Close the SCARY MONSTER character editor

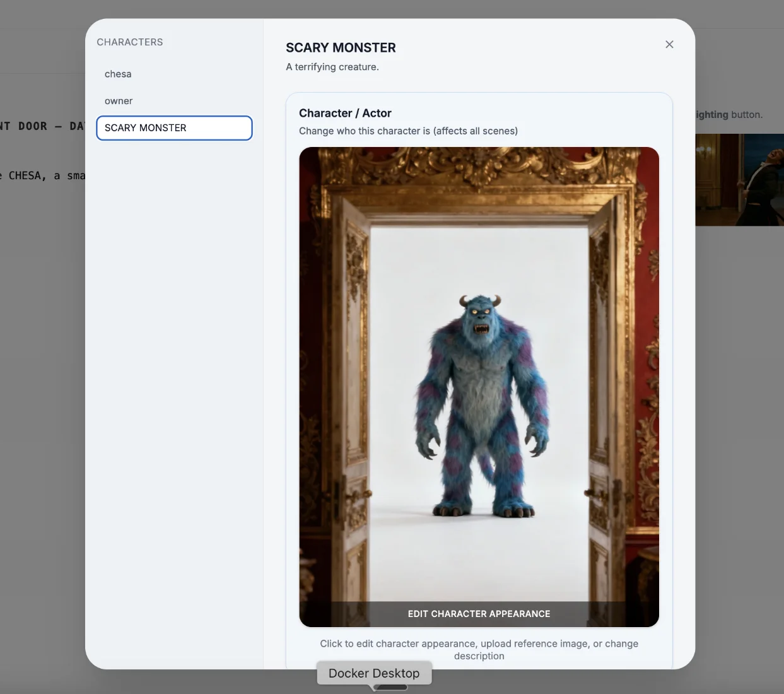(x=669, y=44)
